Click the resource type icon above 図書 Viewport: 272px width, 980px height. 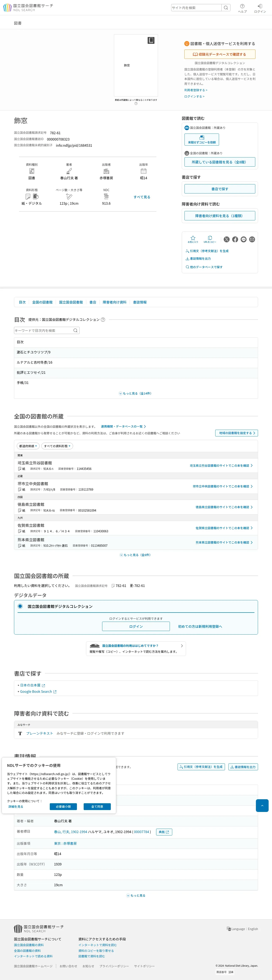click(32, 171)
